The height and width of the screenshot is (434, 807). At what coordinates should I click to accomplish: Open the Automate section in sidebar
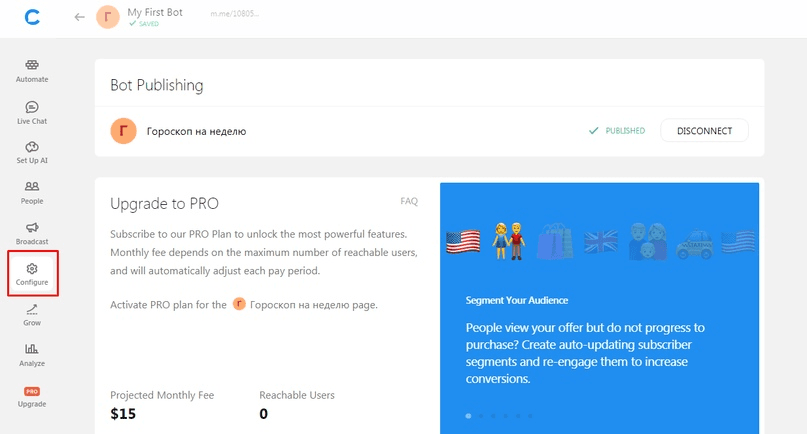[32, 71]
